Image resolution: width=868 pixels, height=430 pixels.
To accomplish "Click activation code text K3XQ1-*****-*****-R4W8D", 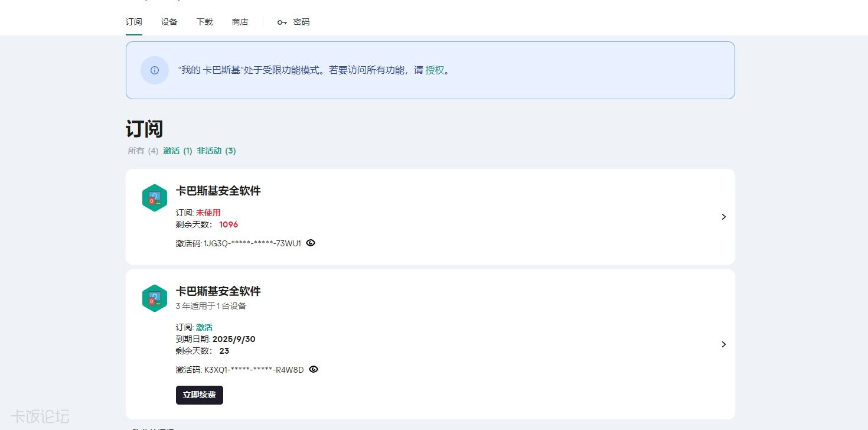I will 254,370.
